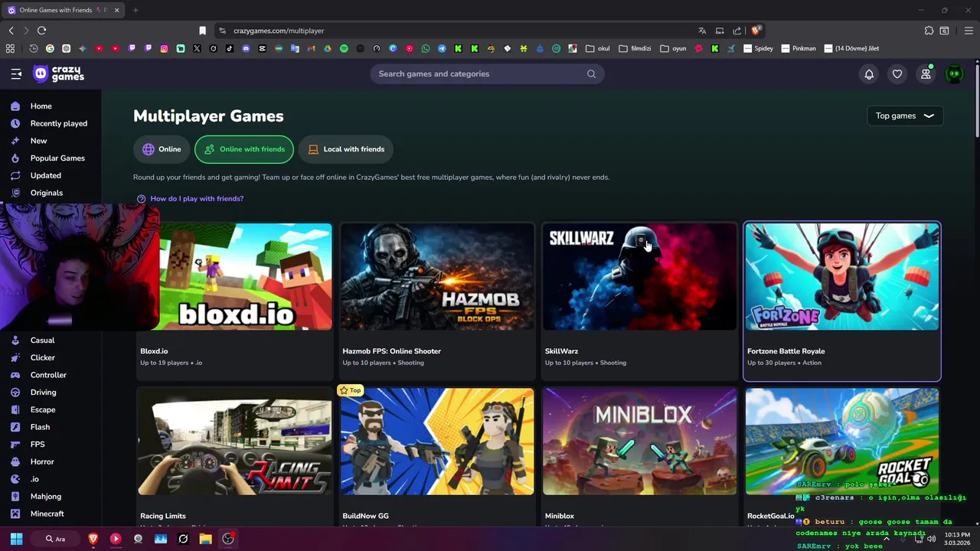Image resolution: width=980 pixels, height=551 pixels.
Task: Open the Bloxd.io game thumbnail
Action: tap(245, 277)
